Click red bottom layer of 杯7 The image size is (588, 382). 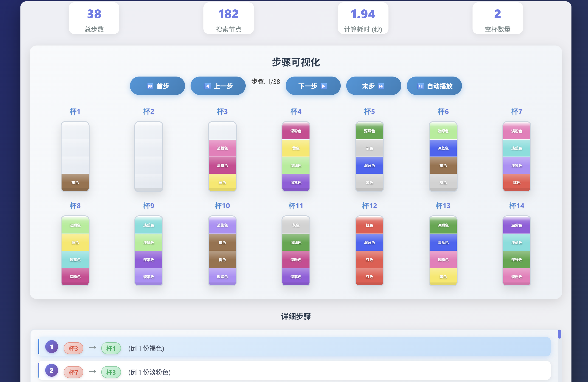click(x=516, y=182)
